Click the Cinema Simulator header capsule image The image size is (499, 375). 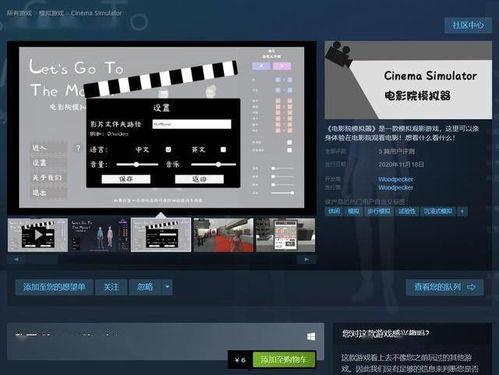(x=408, y=80)
